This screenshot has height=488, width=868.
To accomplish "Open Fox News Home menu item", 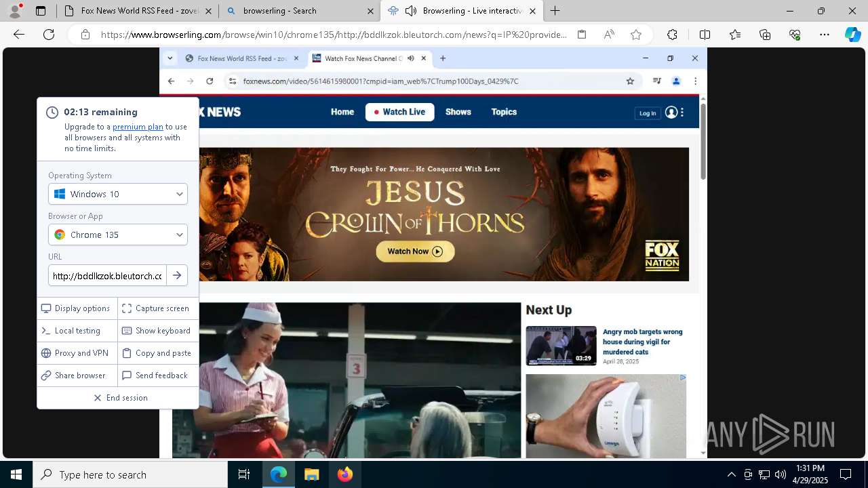I will click(x=342, y=112).
